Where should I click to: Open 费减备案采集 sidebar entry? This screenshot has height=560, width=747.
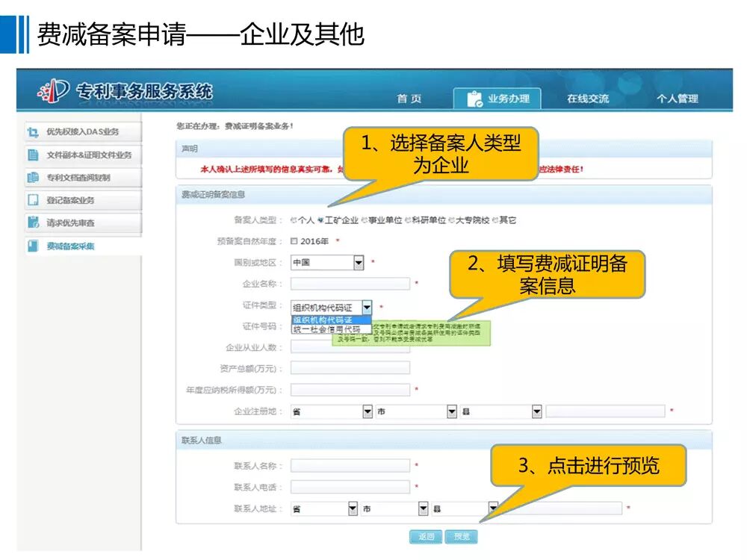coord(84,246)
